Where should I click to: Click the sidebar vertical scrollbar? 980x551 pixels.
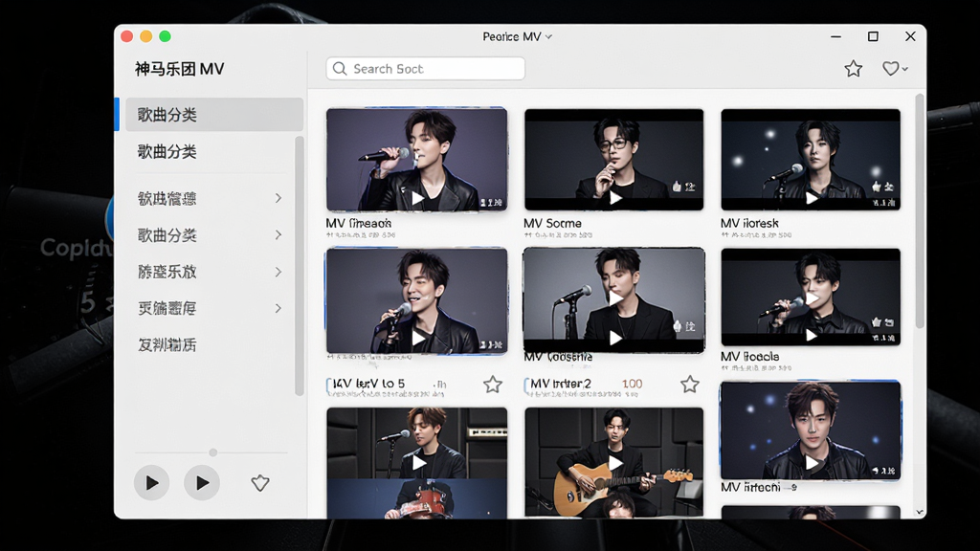(x=300, y=266)
